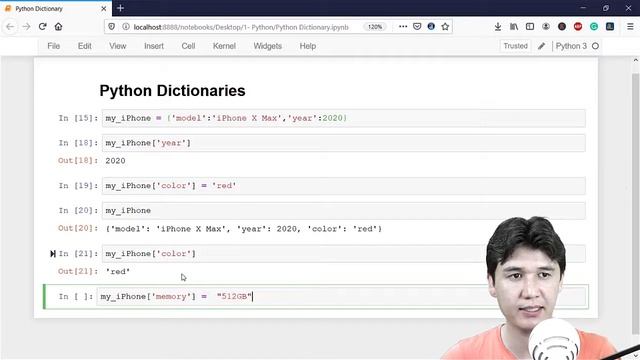The image size is (640, 360).
Task: Click the 2020 output of cell 18
Action: [x=115, y=161]
